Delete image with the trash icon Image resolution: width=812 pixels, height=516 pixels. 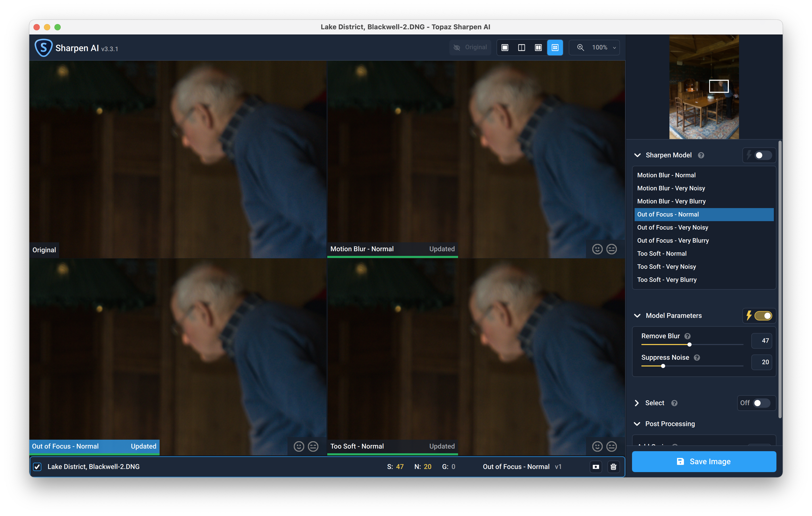point(613,467)
